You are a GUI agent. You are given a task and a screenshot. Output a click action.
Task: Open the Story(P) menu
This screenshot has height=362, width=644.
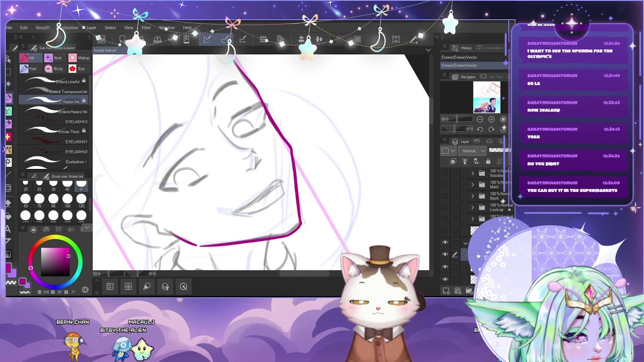pos(42,28)
